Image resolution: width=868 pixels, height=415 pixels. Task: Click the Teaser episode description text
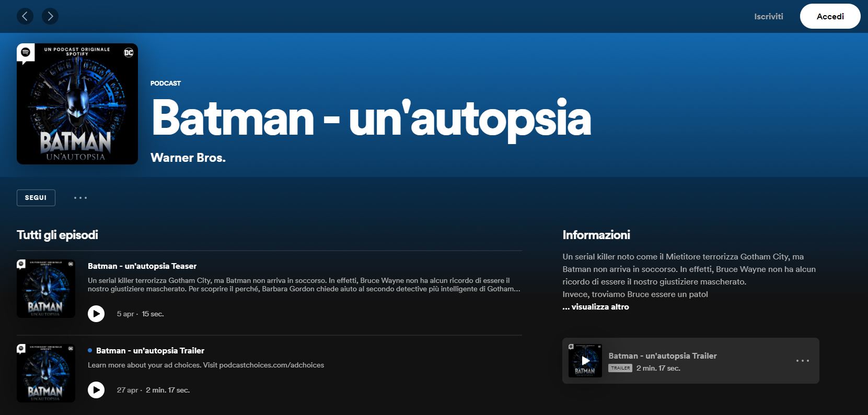pos(304,284)
